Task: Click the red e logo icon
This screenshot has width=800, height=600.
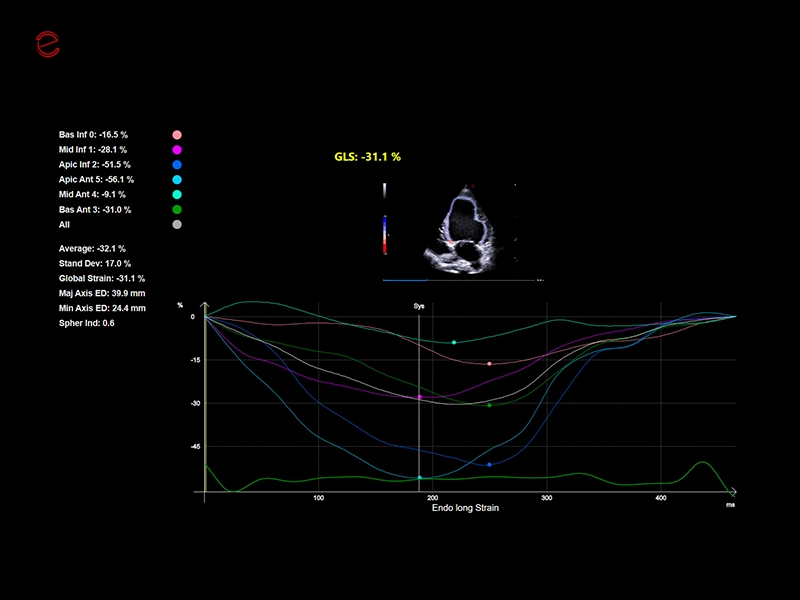Action: (x=47, y=43)
